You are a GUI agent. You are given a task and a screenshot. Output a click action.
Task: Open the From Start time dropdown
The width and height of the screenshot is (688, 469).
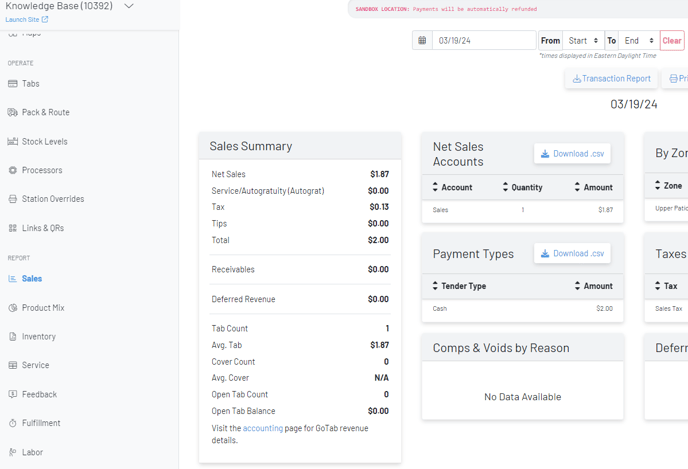583,41
